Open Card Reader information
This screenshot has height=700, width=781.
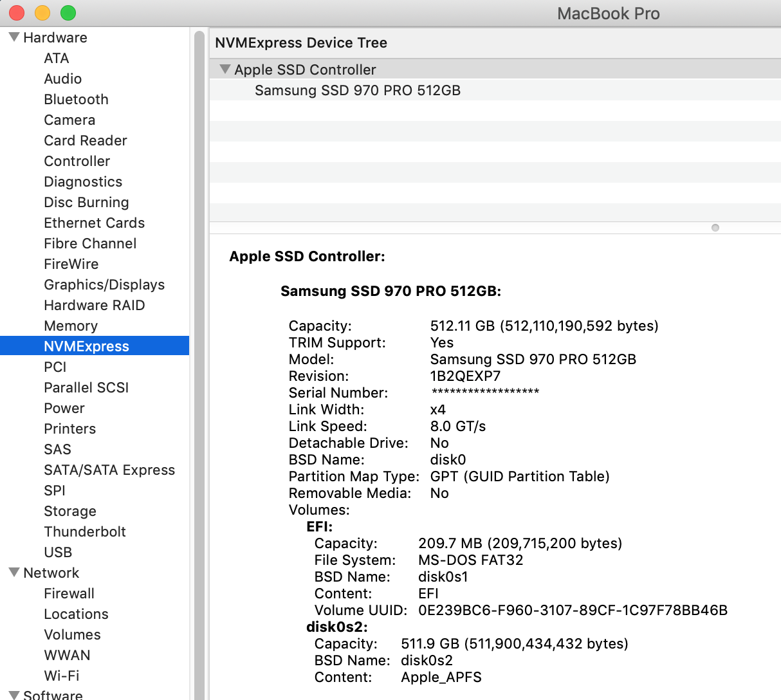[x=86, y=140]
